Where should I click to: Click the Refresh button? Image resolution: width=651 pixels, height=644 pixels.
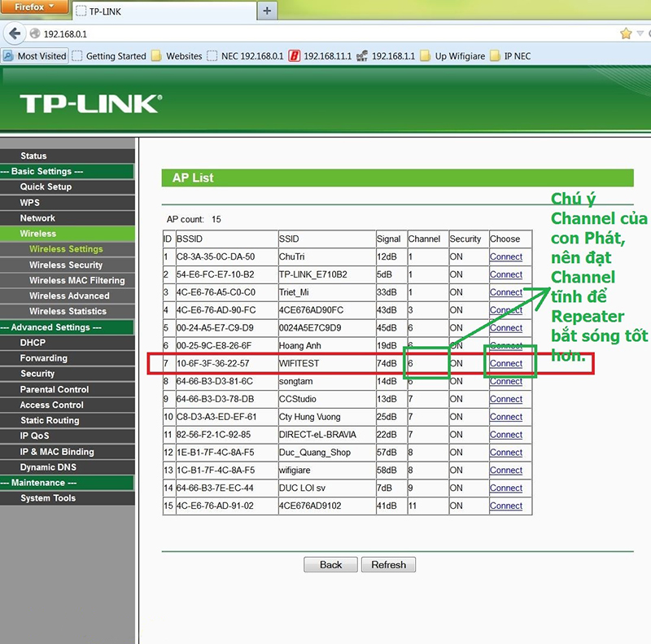coord(388,565)
